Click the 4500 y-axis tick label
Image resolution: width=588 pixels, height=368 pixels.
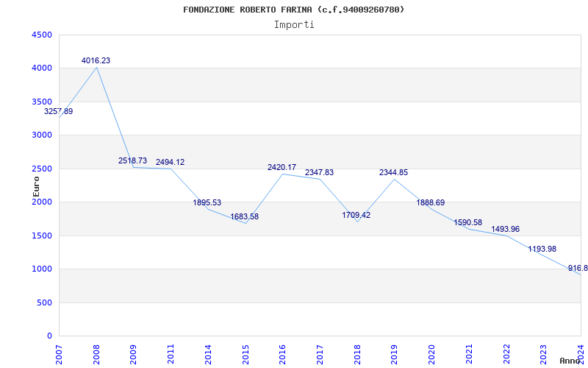pyautogui.click(x=42, y=35)
